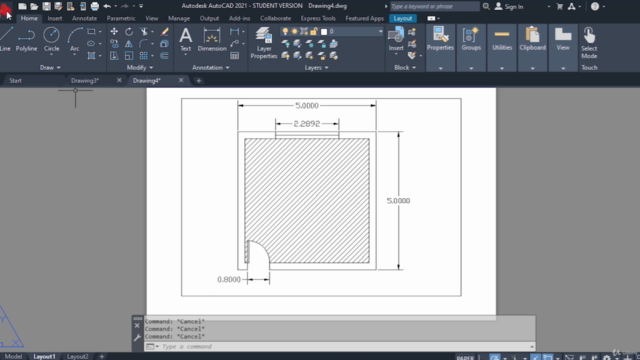
Task: Activate the Trim tool
Action: [x=144, y=32]
